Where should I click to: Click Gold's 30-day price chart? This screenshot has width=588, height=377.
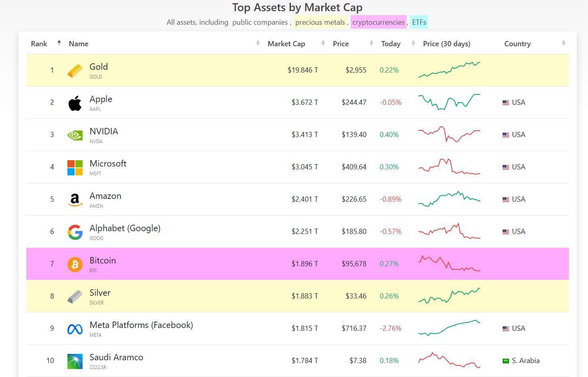coord(449,70)
